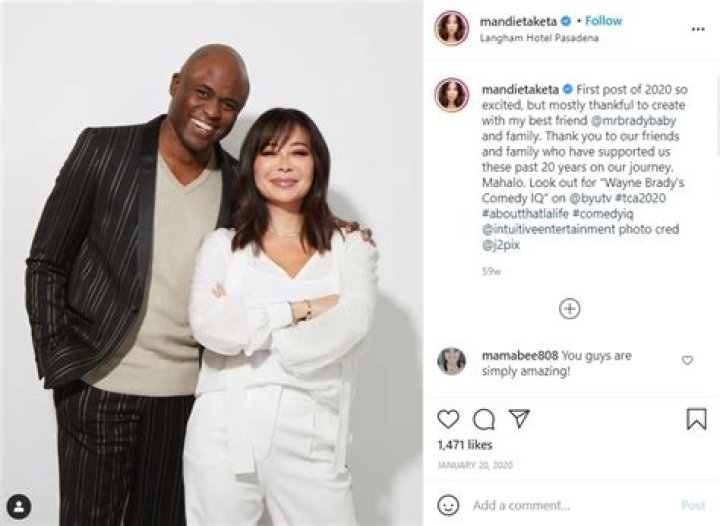View the 1,471 likes list
The height and width of the screenshot is (526, 720).
pos(465,445)
